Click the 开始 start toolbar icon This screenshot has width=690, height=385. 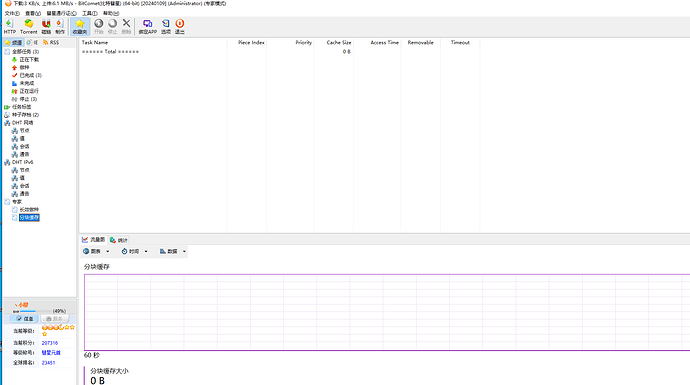click(99, 27)
